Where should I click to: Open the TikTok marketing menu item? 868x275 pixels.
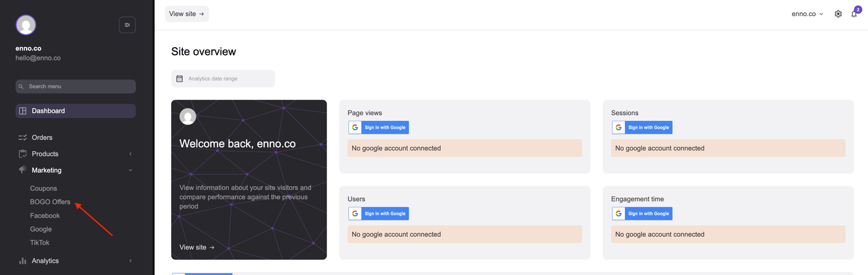[40, 243]
